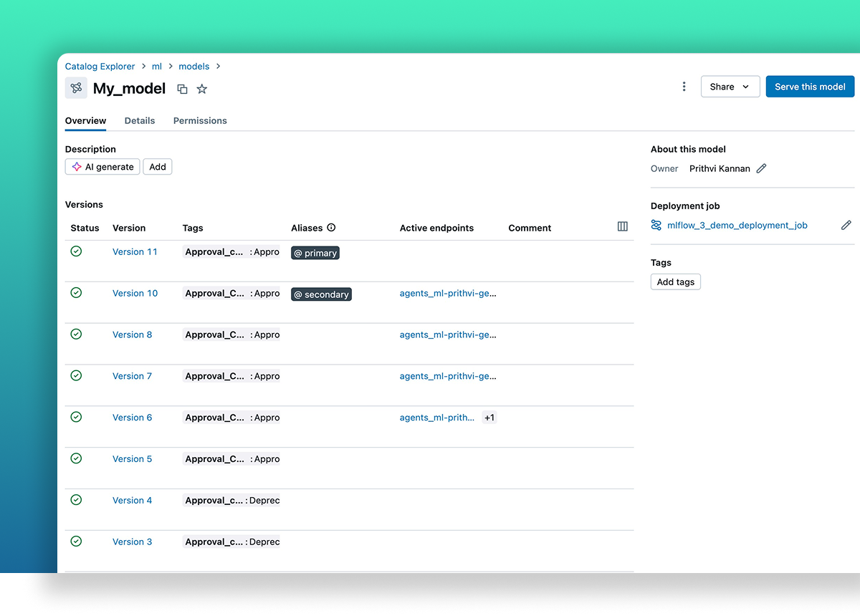The image size is (860, 616).
Task: Click the status check icon for Version 3
Action: [x=76, y=541]
